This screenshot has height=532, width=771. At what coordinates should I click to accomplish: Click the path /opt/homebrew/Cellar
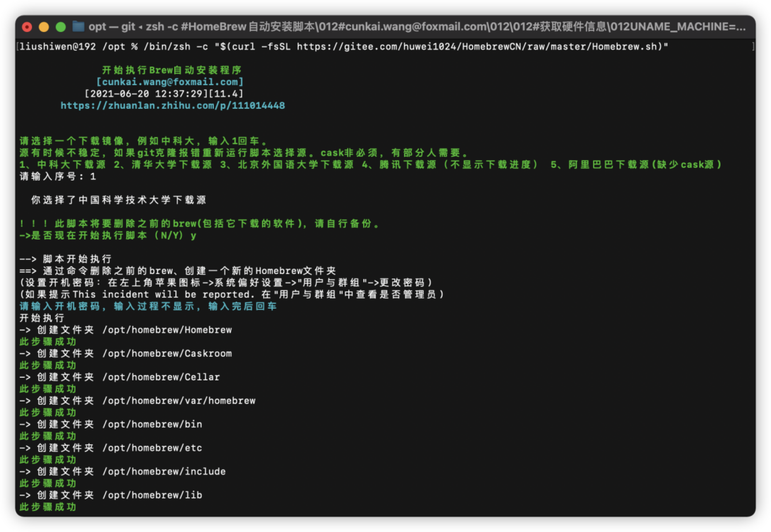pos(161,377)
